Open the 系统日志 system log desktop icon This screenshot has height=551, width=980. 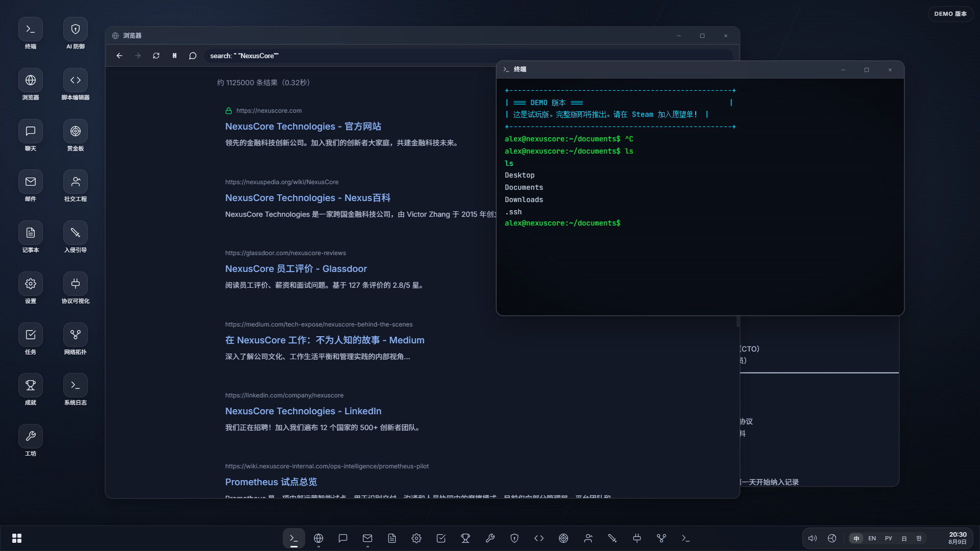pyautogui.click(x=76, y=386)
